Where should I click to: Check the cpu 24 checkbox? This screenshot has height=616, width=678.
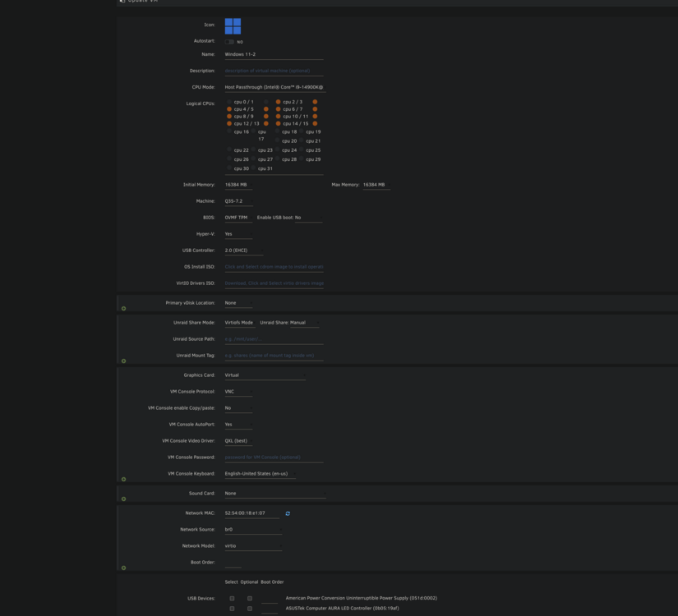[x=277, y=149]
